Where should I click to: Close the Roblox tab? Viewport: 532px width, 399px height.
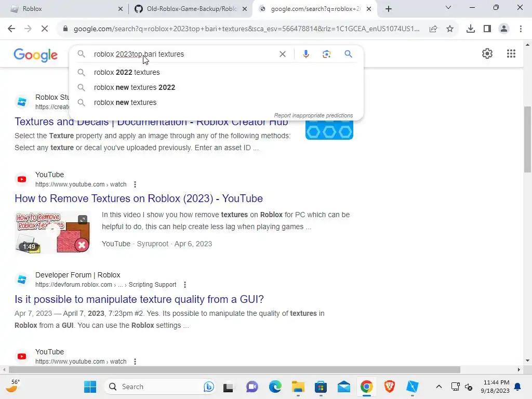[x=121, y=9]
